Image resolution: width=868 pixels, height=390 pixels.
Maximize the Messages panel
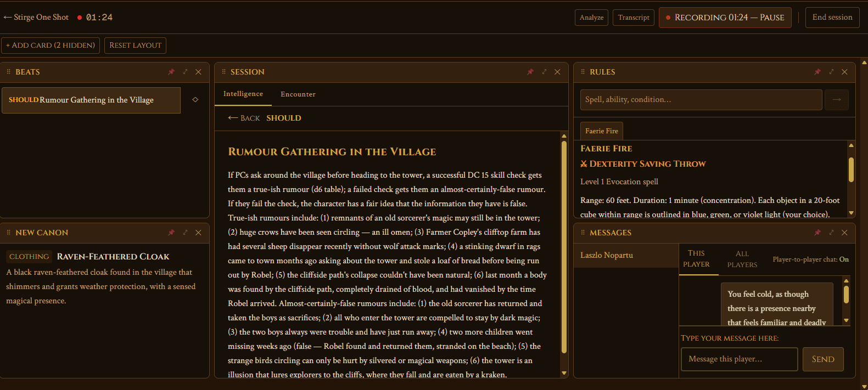(831, 233)
